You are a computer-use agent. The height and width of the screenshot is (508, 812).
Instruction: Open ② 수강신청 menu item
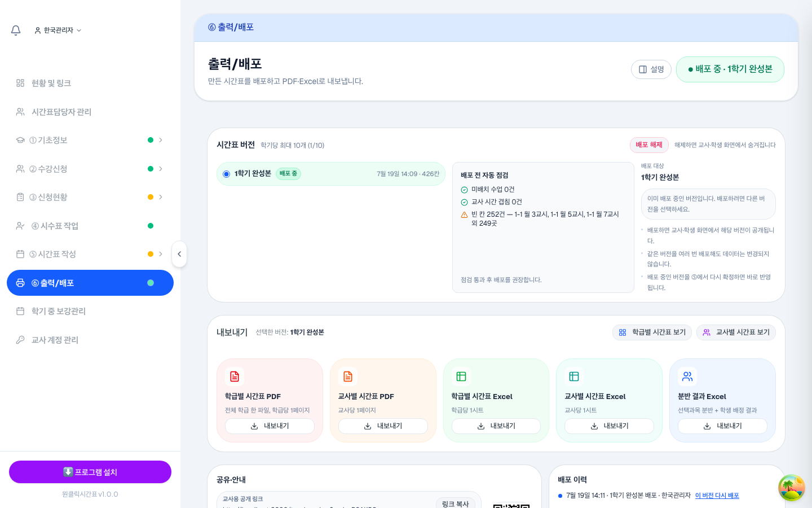tap(90, 169)
